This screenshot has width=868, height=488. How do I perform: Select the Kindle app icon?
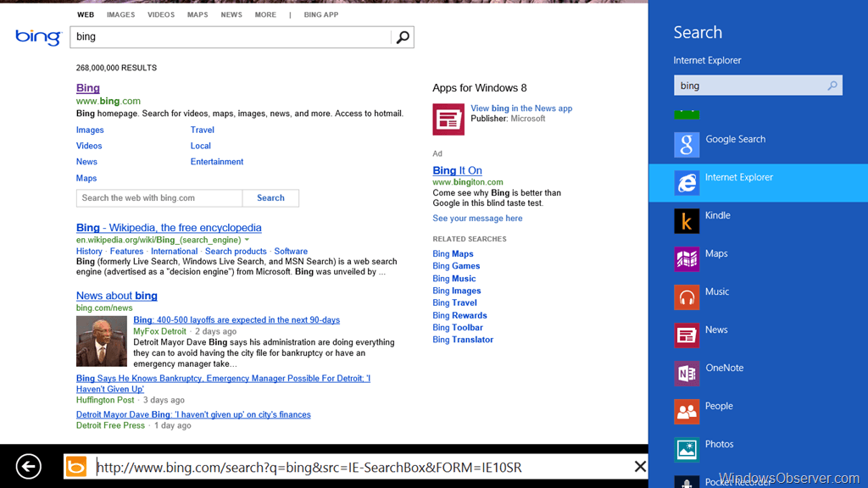(x=687, y=221)
